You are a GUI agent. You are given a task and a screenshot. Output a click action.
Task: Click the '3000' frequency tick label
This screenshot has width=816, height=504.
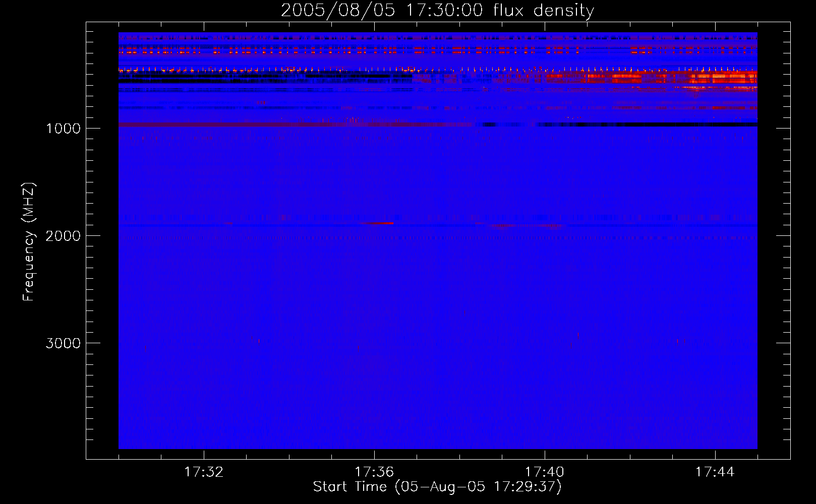(x=63, y=343)
